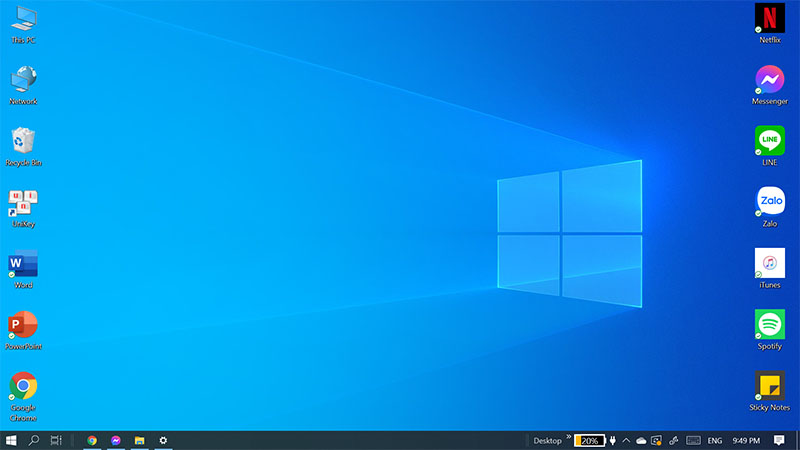The height and width of the screenshot is (450, 800).
Task: Open the This PC desktop icon
Action: click(x=23, y=24)
